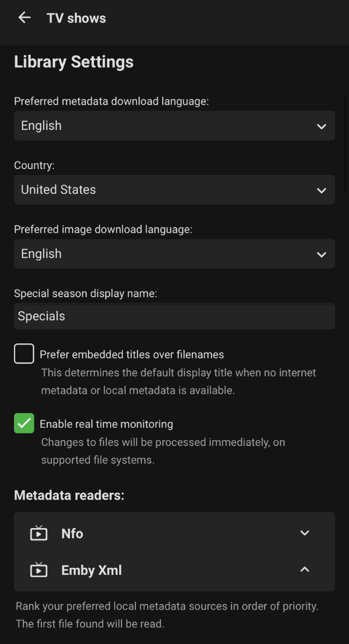Image resolution: width=349 pixels, height=644 pixels.
Task: Click the Emby Xml TV icon
Action: pos(39,570)
